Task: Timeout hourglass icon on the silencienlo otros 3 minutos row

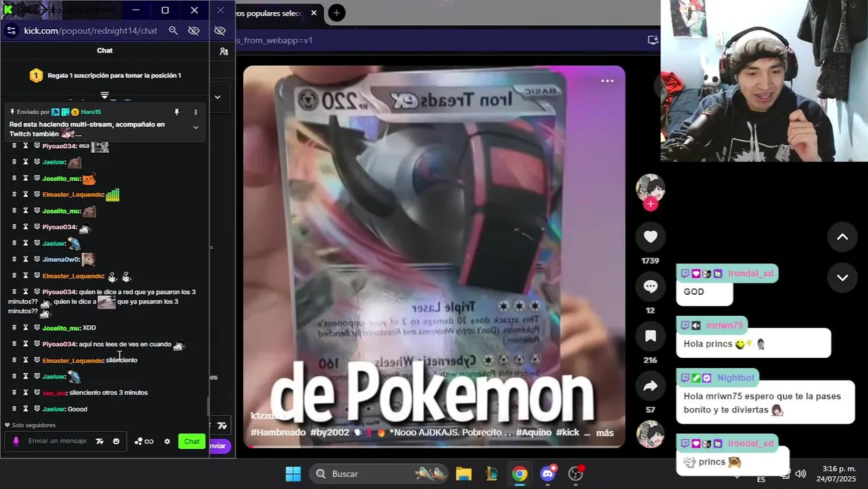Action: (26, 393)
